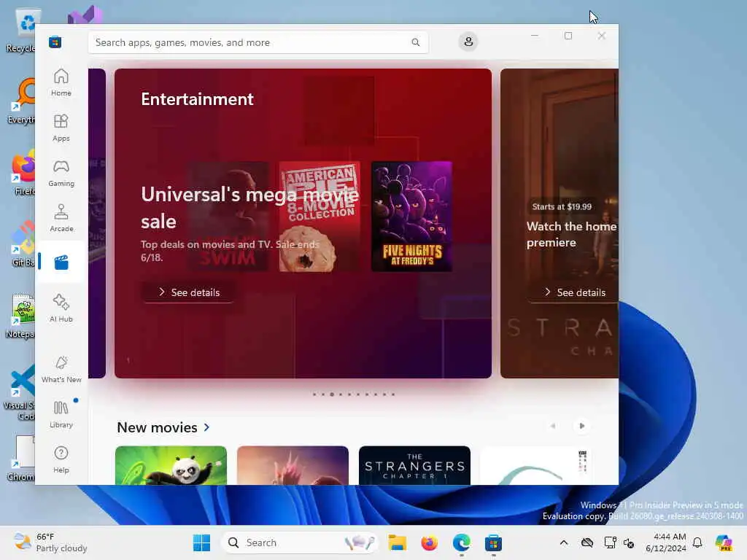Open the Library section
The image size is (747, 560).
[61, 414]
